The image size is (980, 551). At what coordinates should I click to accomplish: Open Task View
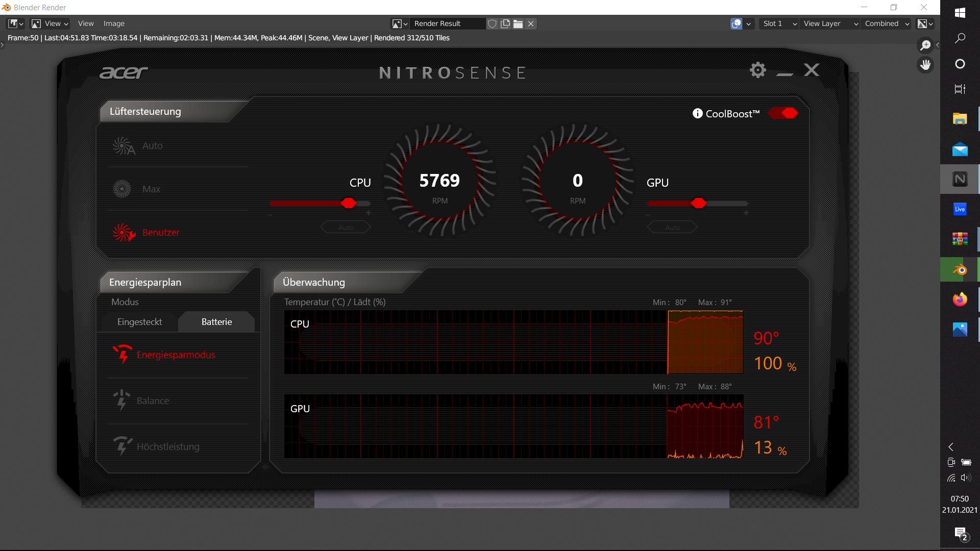(x=960, y=89)
